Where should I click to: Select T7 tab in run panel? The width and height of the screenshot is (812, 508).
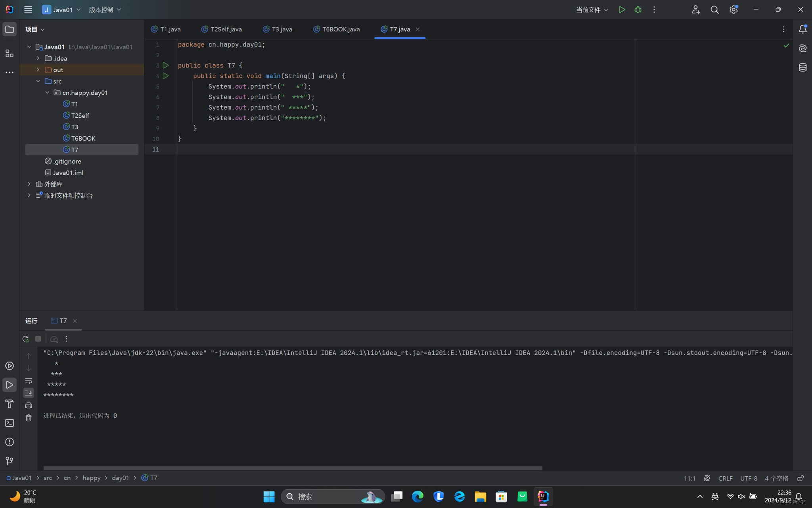click(x=59, y=321)
